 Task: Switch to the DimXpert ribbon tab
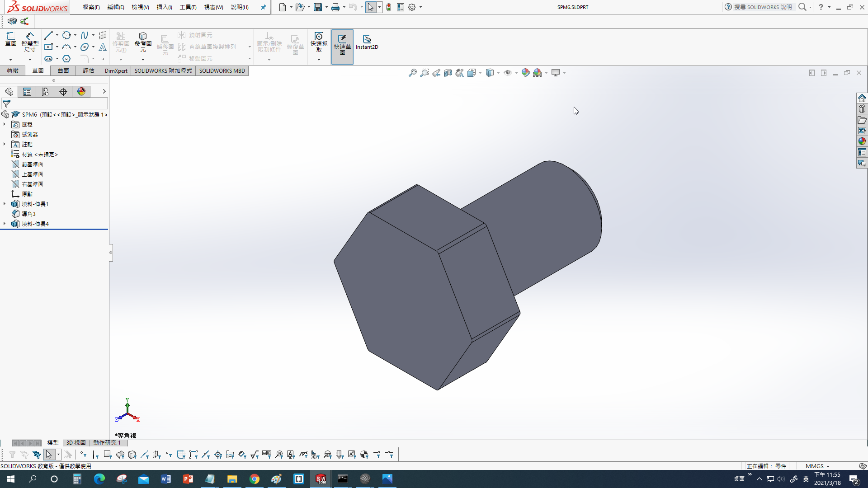coord(116,71)
